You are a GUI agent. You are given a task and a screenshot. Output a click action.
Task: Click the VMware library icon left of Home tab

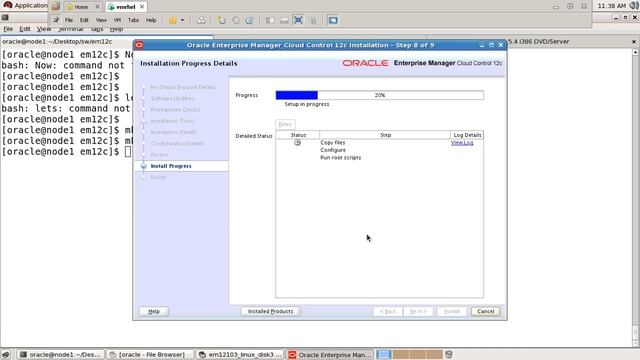pos(56,7)
